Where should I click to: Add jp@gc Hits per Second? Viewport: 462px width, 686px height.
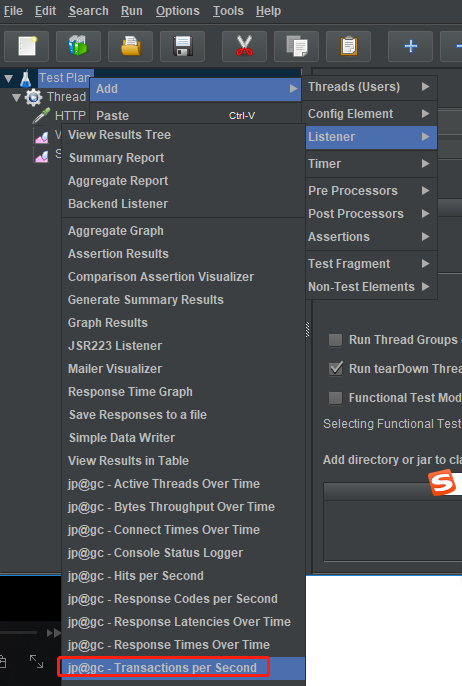tap(183, 576)
